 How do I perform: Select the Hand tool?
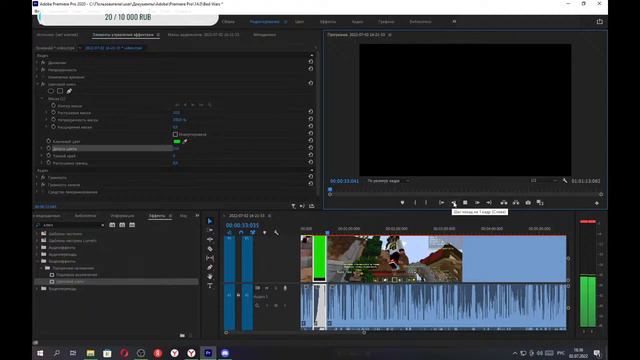coord(210,276)
